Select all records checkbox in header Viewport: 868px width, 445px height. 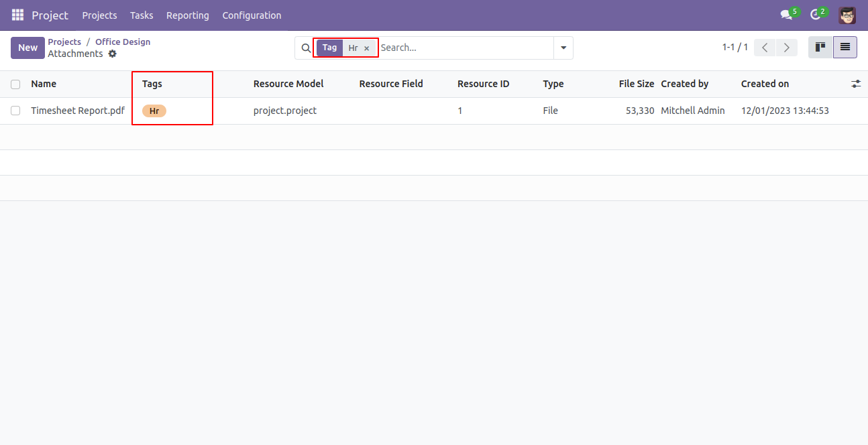[x=15, y=84]
